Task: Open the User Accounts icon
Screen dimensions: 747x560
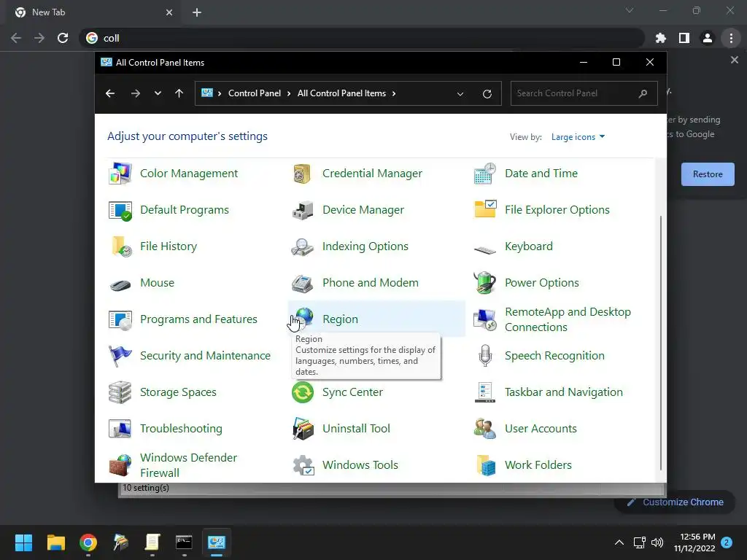Action: pos(485,429)
